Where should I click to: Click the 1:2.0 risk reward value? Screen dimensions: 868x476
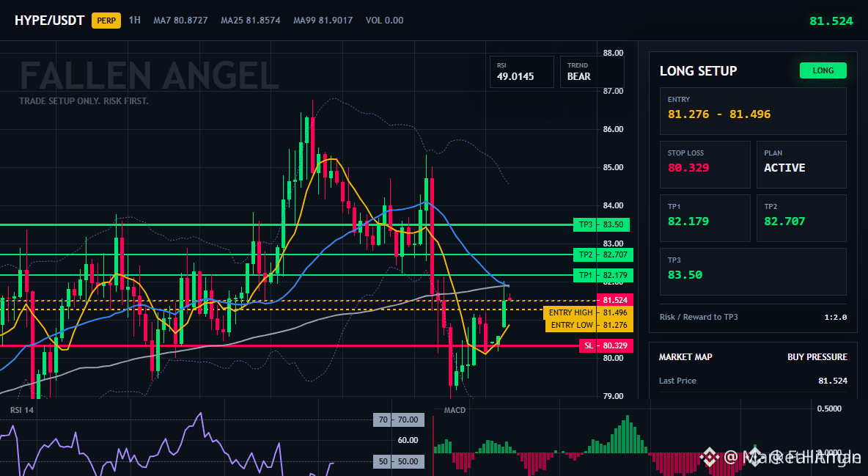pos(836,317)
